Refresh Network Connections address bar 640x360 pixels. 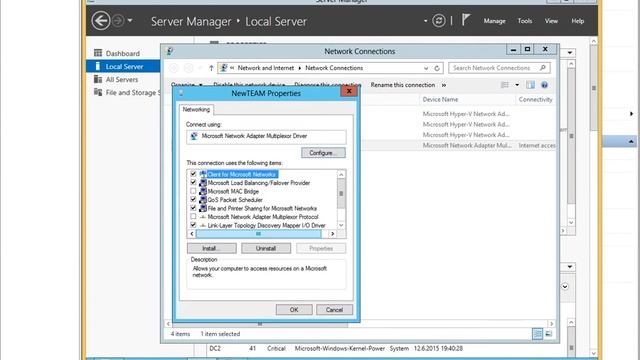click(x=437, y=68)
